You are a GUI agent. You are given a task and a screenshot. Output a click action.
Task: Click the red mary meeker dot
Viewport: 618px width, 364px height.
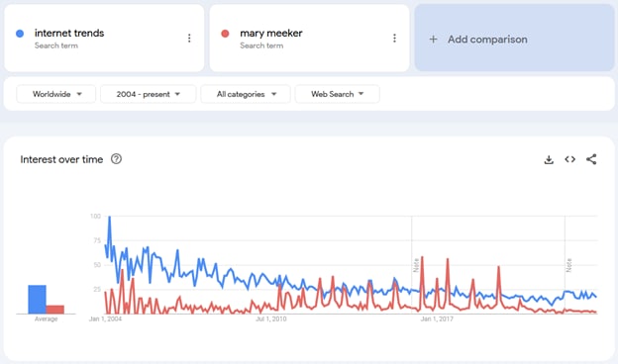(x=225, y=34)
